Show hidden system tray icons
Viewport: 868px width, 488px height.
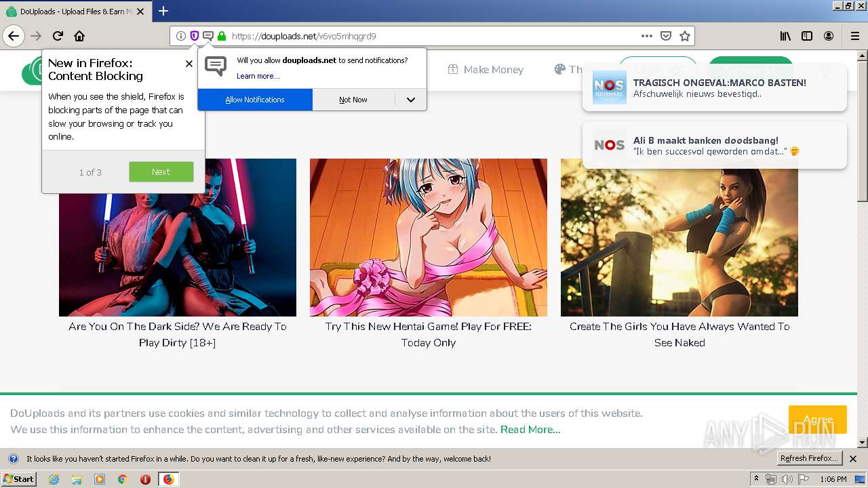[757, 479]
